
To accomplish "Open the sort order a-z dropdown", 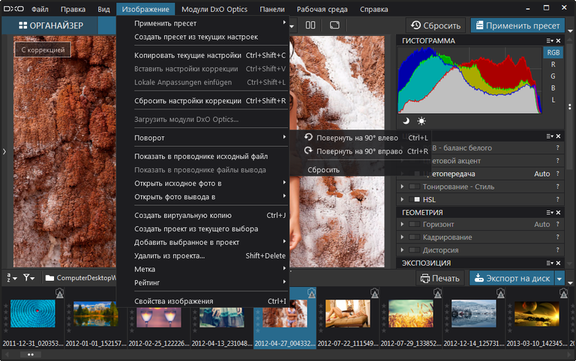I will (x=11, y=278).
